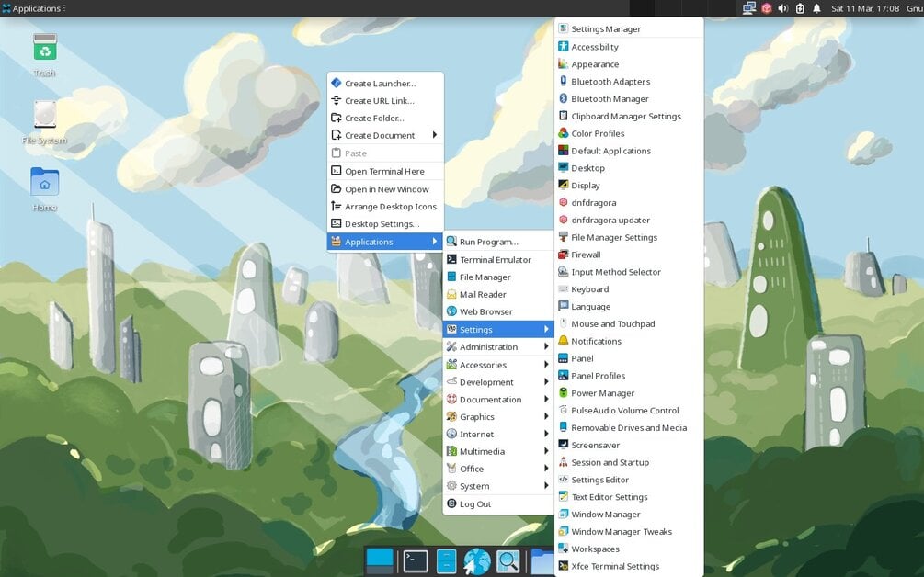This screenshot has width=924, height=577.
Task: Click the Power Manager icon
Action: 564,392
